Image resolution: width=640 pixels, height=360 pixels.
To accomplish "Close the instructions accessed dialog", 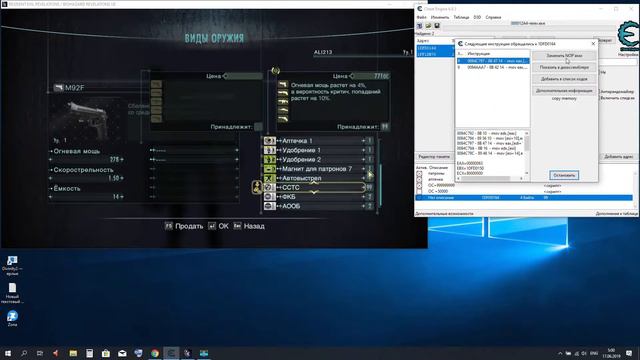I will (x=593, y=44).
